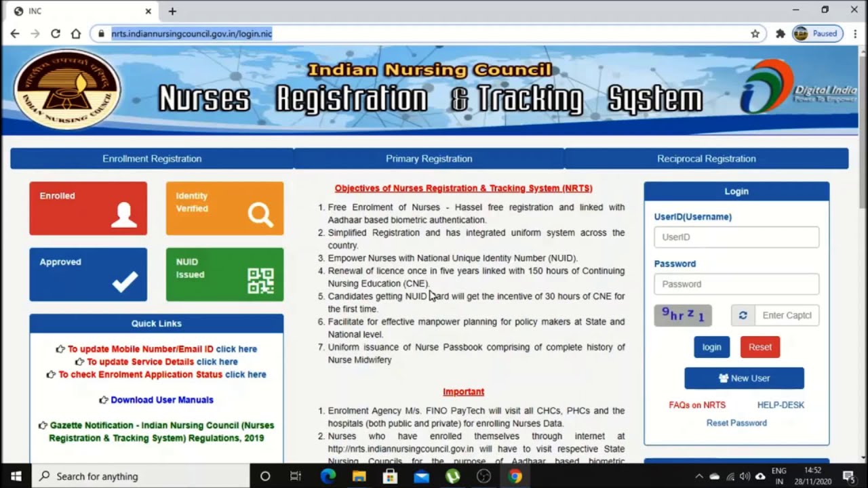868x488 pixels.
Task: Click here to update Mobile Number/Email ID
Action: point(236,349)
